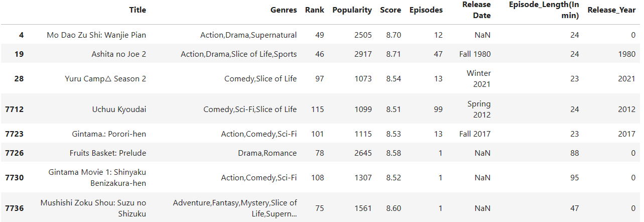The image size is (644, 222).
Task: Click row index 4
Action: 21,35
